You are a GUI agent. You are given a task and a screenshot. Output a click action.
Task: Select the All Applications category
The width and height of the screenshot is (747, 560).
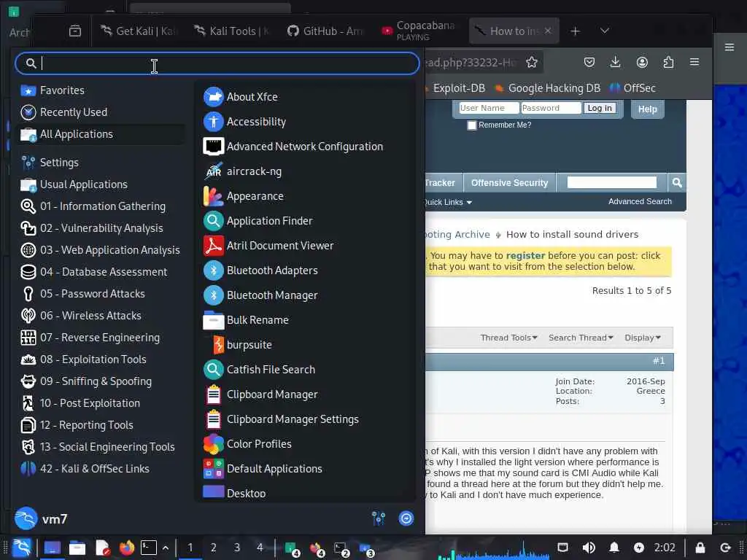pyautogui.click(x=100, y=134)
